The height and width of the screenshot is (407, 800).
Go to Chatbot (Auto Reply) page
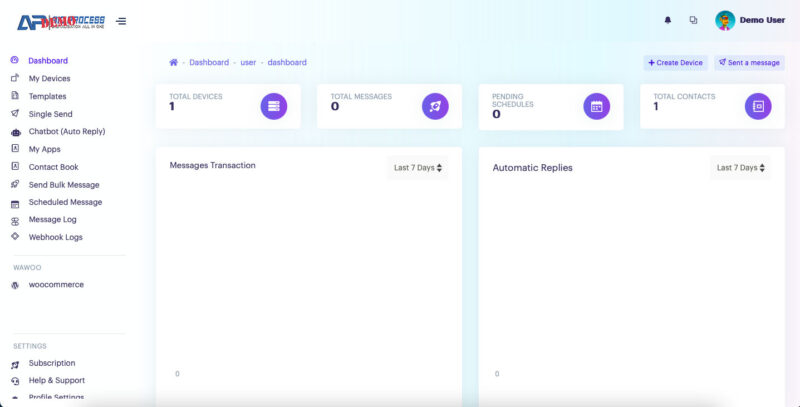pyautogui.click(x=66, y=131)
